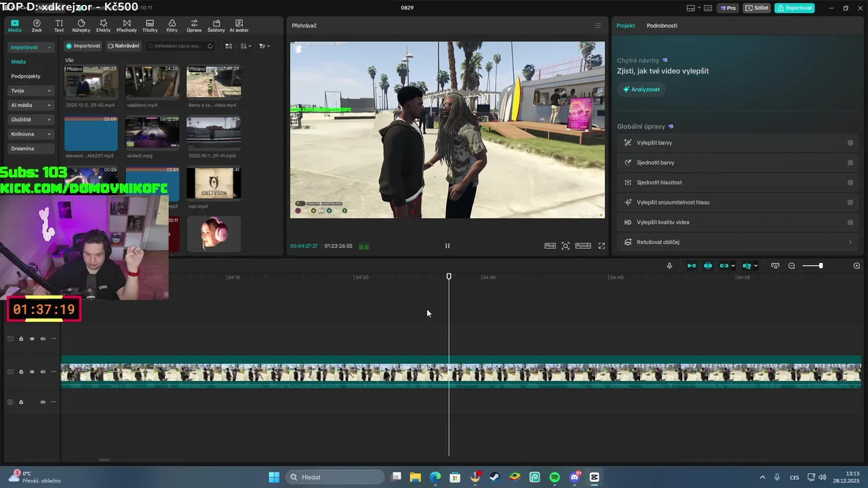Click the Sdílet share button
Viewport: 868px width, 488px height.
[x=757, y=8]
